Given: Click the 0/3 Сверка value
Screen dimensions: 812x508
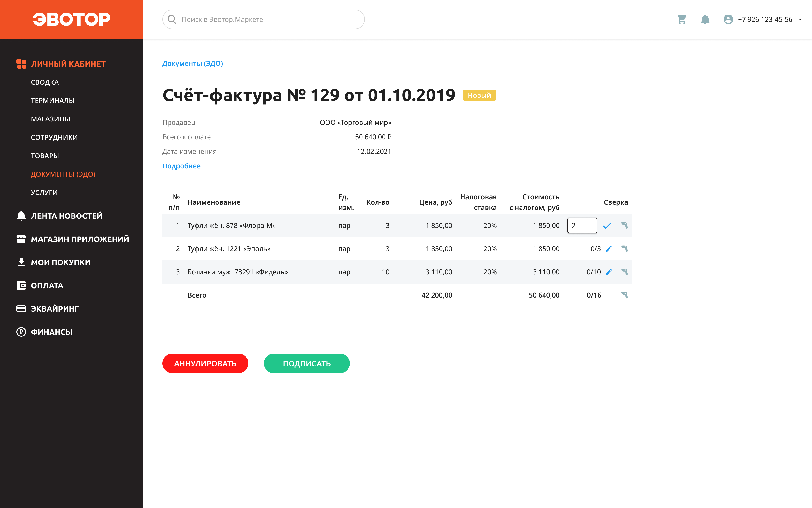Looking at the screenshot, I should tap(595, 249).
